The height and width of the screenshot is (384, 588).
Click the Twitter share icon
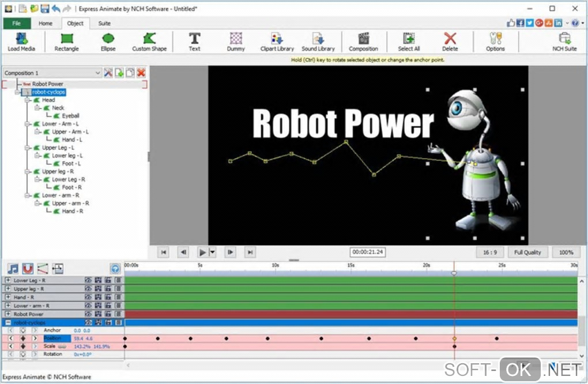pos(530,23)
